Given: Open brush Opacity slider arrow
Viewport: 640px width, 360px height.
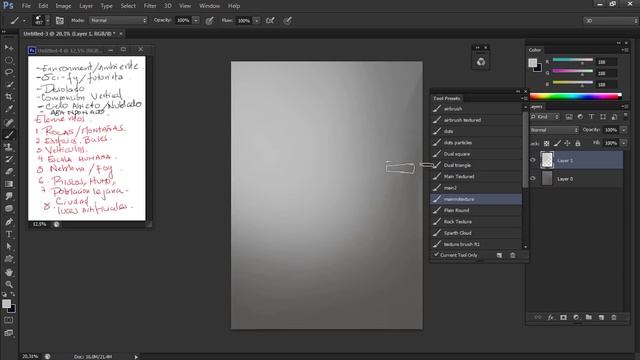Looking at the screenshot, I should pos(196,20).
